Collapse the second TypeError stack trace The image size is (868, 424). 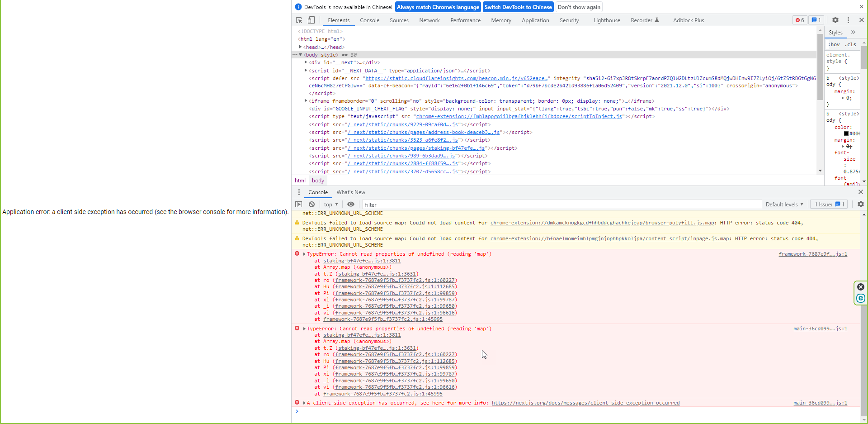click(x=304, y=329)
